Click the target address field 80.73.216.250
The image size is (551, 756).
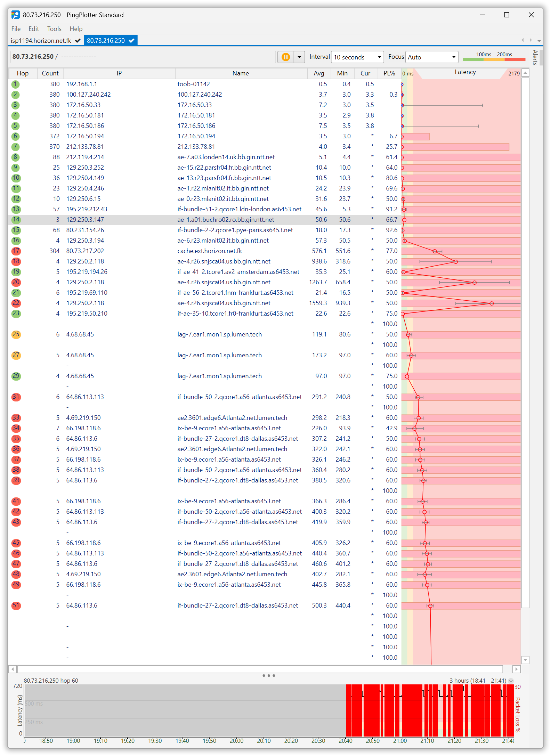point(143,57)
